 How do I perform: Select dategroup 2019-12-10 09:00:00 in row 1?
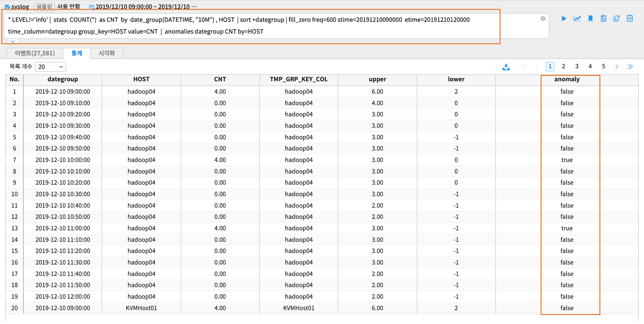point(63,91)
